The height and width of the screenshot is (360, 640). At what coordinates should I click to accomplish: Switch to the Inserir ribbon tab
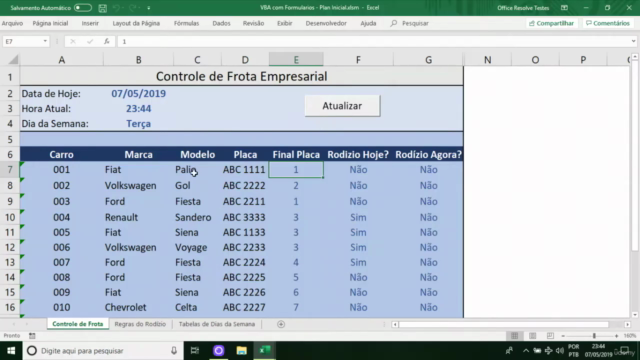click(x=90, y=23)
